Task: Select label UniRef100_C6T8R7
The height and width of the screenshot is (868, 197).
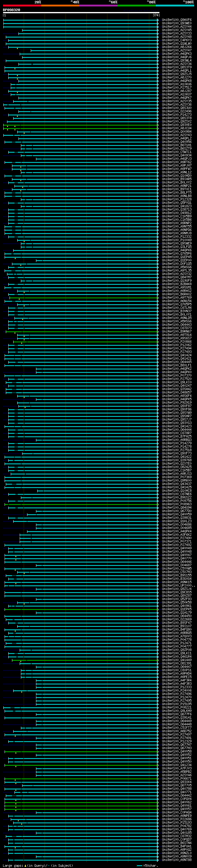Action: click(x=177, y=433)
